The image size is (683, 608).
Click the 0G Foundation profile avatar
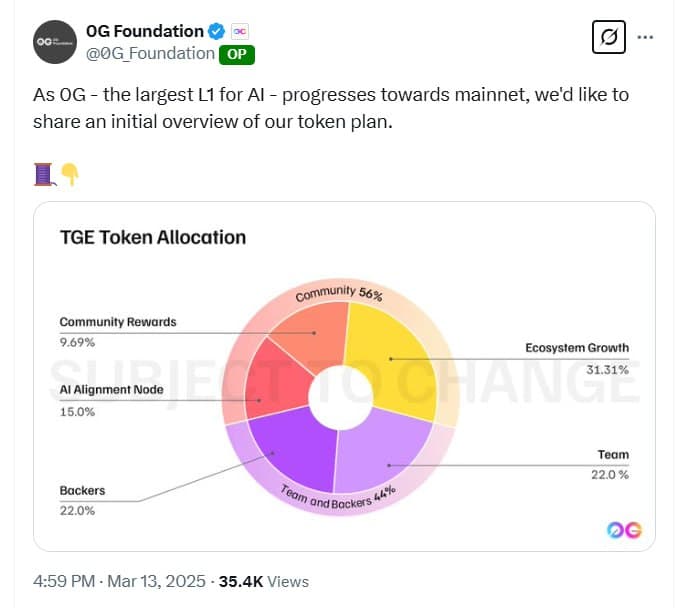tap(54, 42)
